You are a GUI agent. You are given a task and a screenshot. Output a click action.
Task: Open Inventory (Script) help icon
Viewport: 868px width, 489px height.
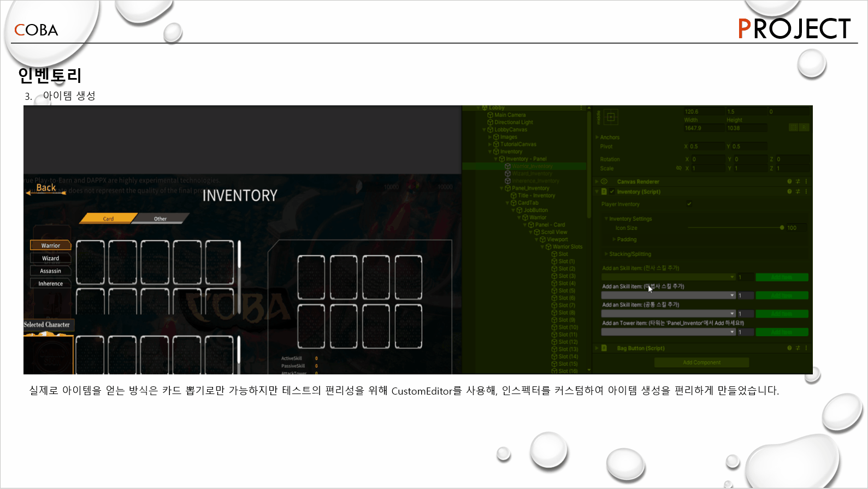point(789,192)
